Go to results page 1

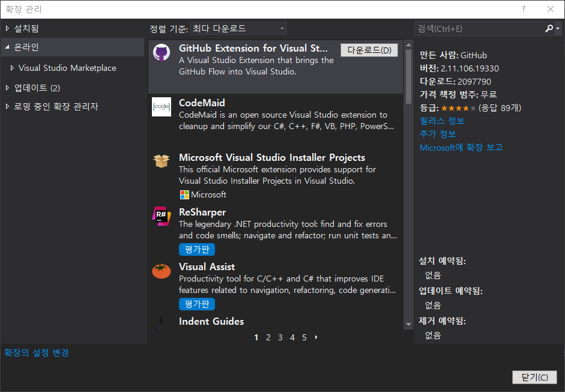tap(256, 337)
